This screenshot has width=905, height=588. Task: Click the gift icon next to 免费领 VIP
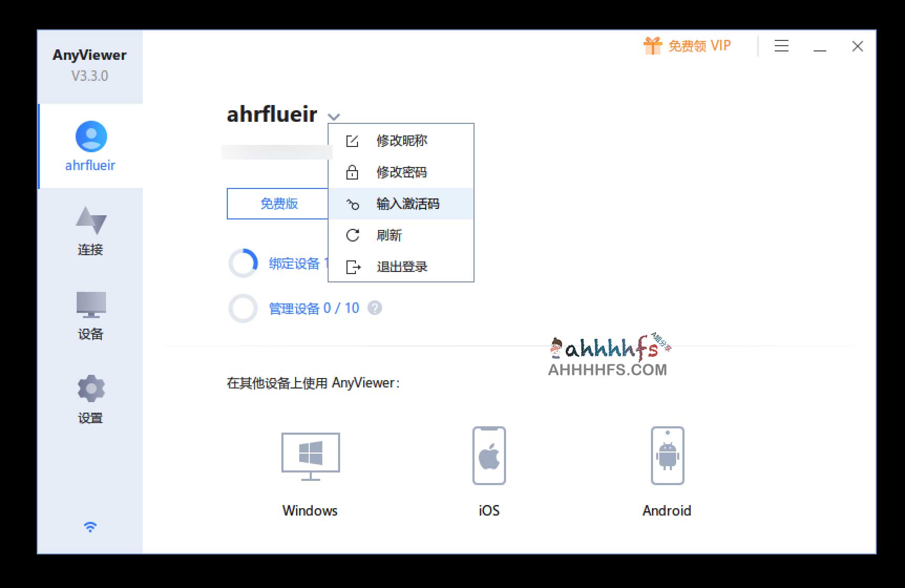pos(653,46)
